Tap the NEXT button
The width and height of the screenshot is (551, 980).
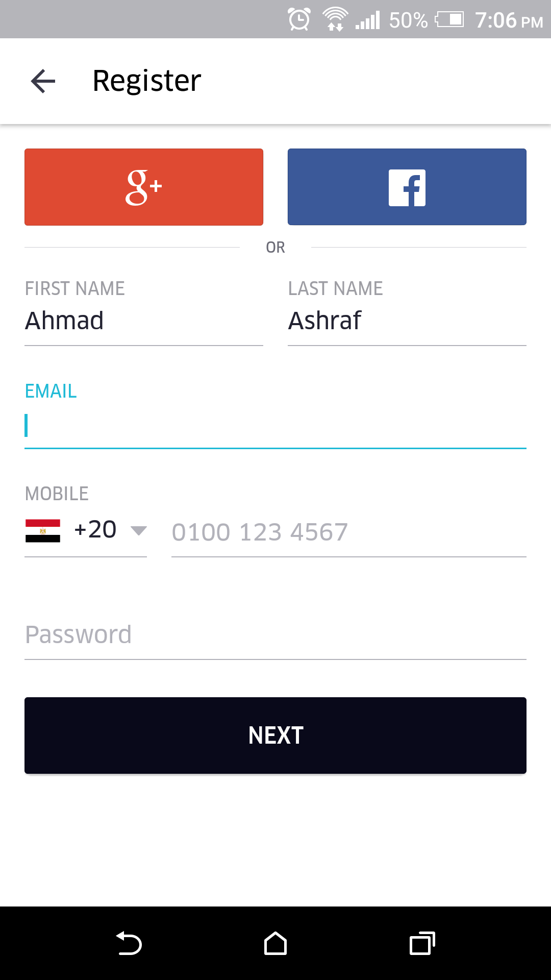[x=275, y=736]
